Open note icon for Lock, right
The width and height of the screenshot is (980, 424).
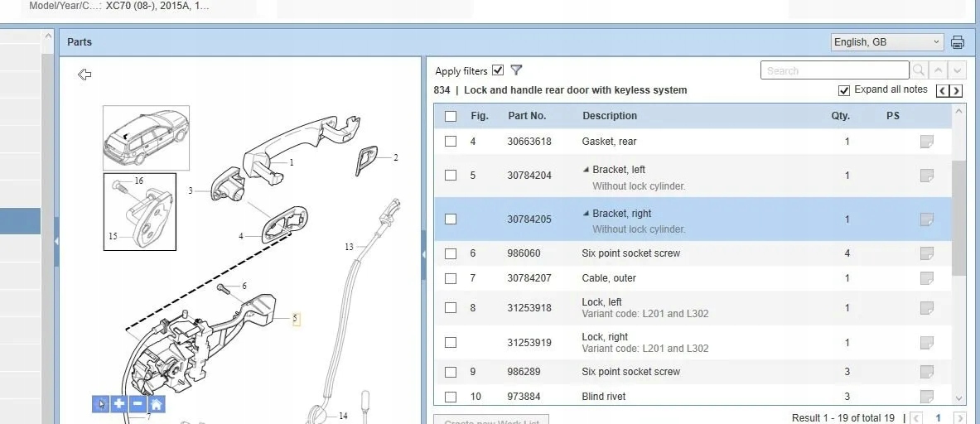click(x=927, y=343)
